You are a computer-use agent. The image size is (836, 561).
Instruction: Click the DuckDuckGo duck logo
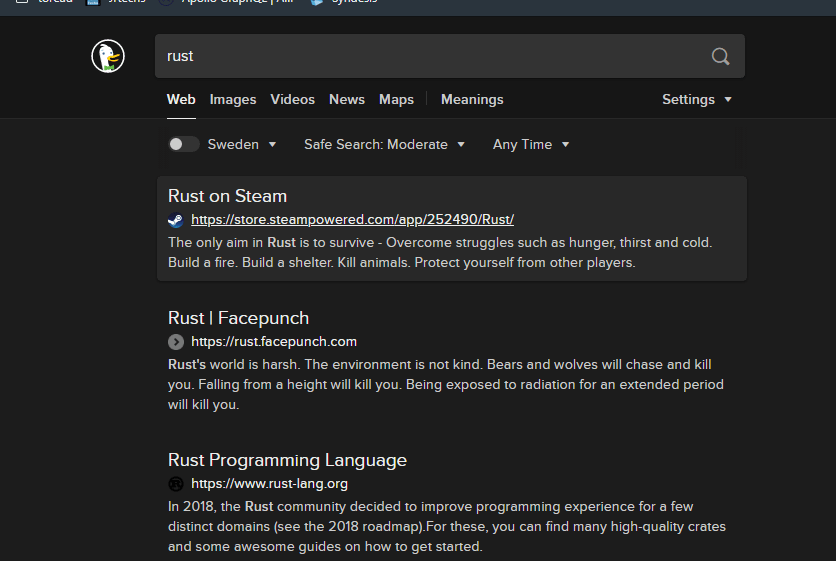click(108, 56)
